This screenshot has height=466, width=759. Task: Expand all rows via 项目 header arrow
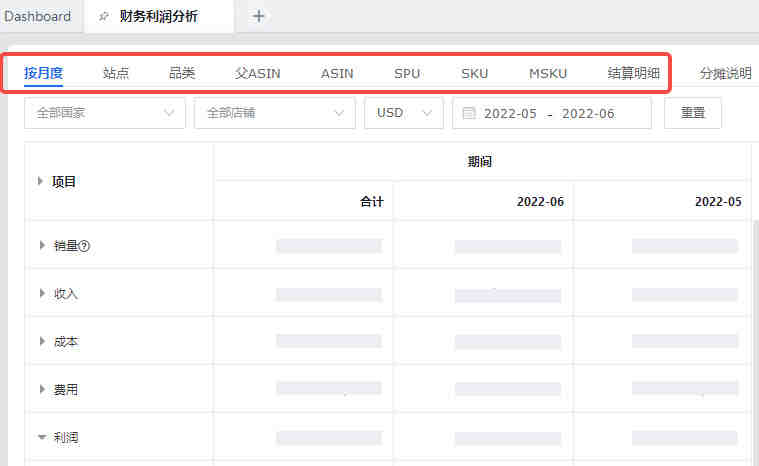[40, 181]
